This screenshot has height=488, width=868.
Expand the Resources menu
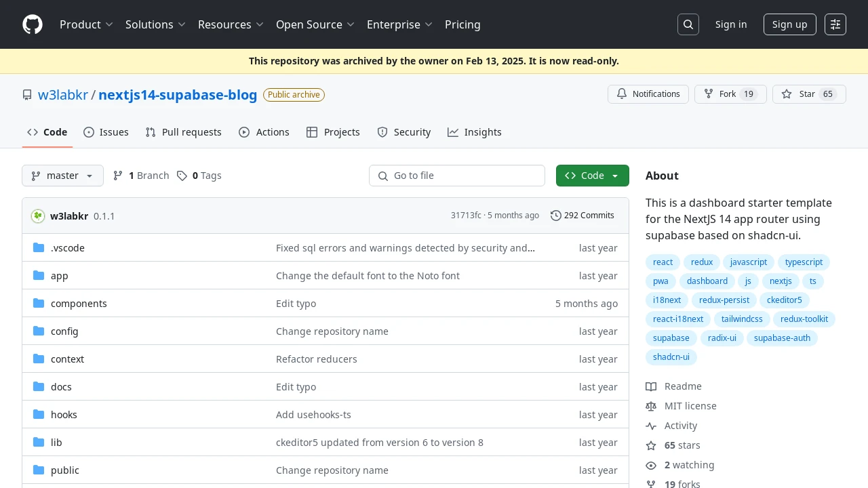click(231, 24)
